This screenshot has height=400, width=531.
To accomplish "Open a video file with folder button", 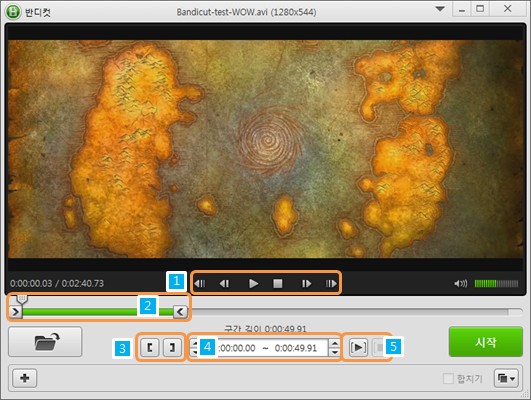I will pyautogui.click(x=45, y=342).
